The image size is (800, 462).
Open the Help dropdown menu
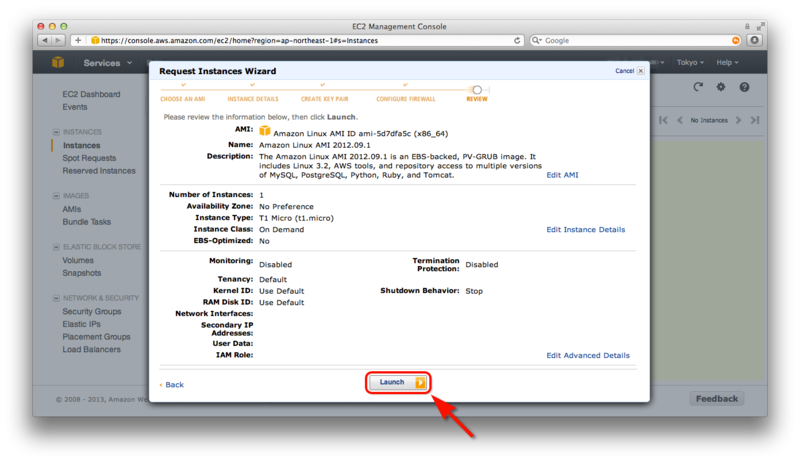click(x=727, y=62)
